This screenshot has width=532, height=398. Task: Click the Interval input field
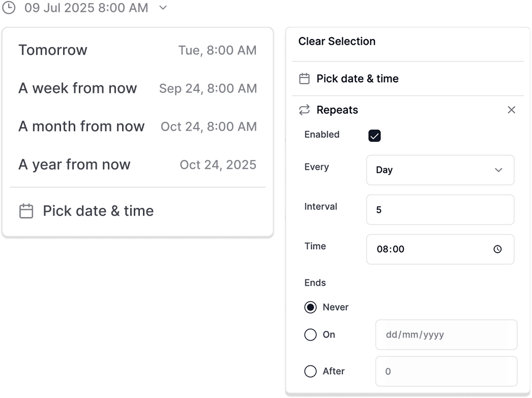[439, 209]
